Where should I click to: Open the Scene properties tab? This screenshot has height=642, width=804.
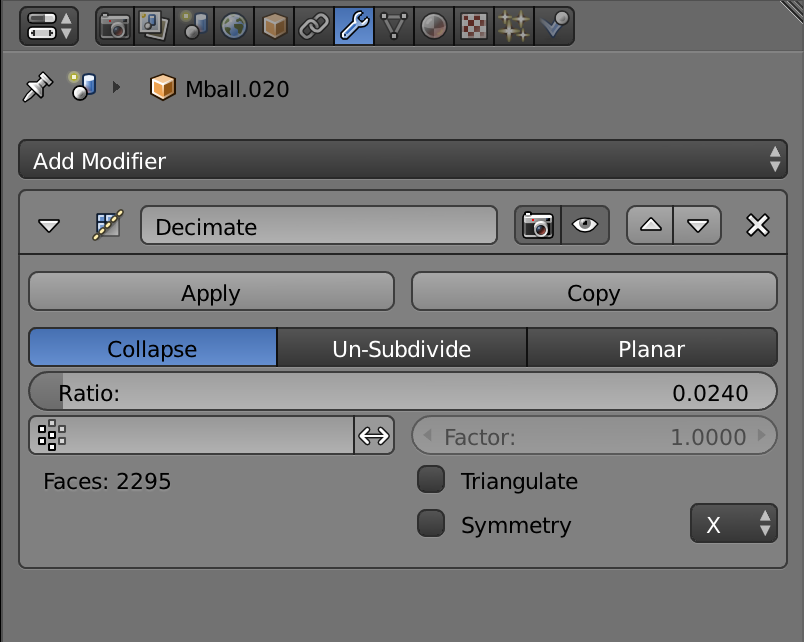click(x=195, y=26)
